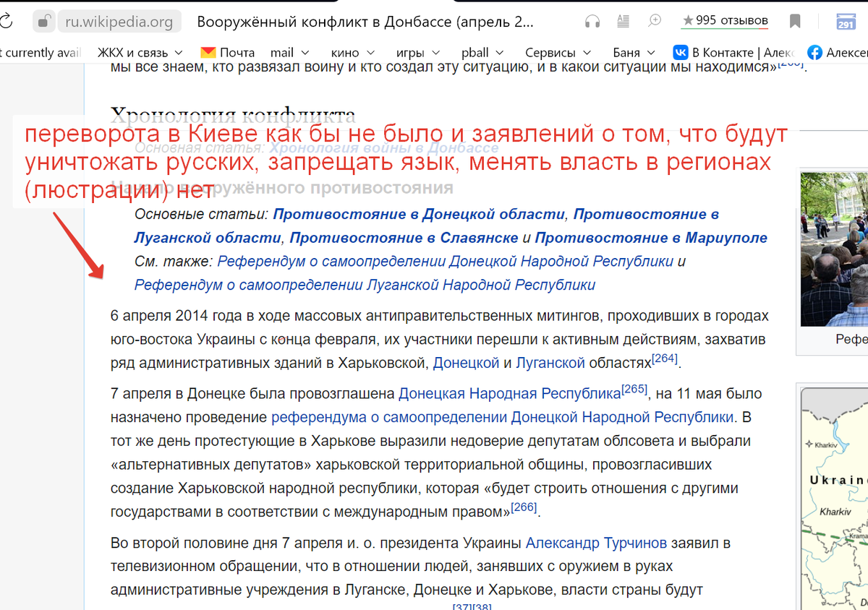Open Противостояние в Мариуполе article
This screenshot has width=868, height=610.
click(651, 238)
